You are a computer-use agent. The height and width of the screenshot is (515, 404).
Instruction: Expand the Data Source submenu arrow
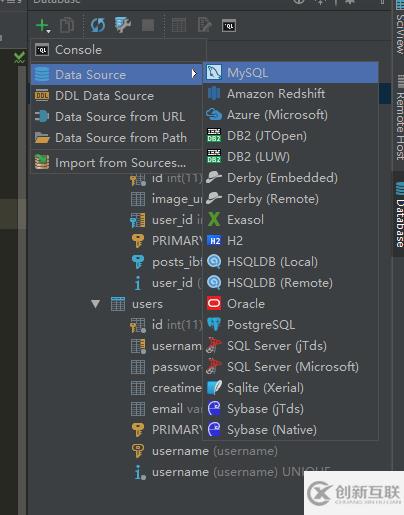194,74
